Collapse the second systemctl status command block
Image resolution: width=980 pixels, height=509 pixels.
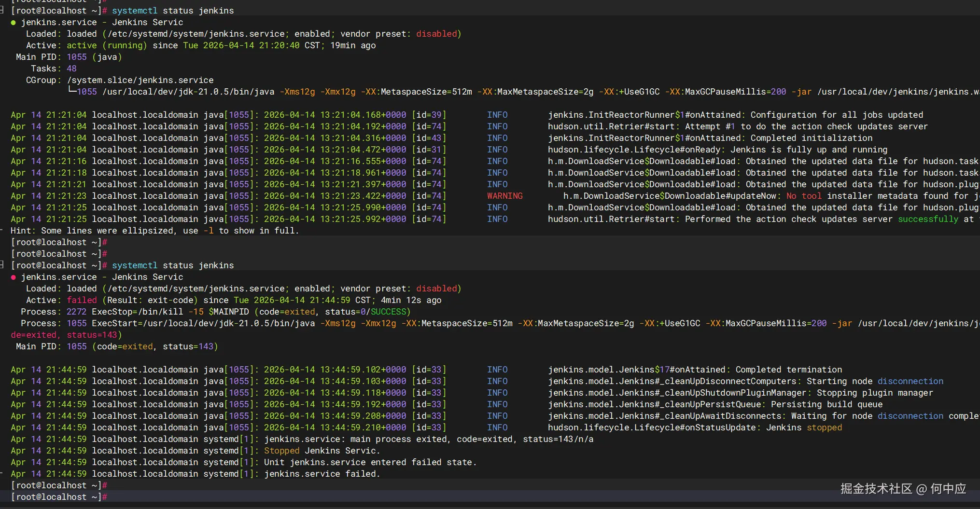point(2,265)
